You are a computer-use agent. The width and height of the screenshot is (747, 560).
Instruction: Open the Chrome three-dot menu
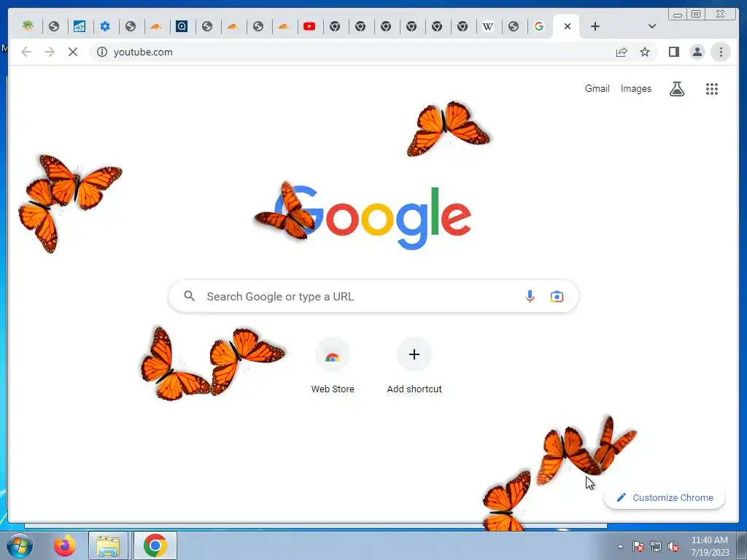coord(721,52)
